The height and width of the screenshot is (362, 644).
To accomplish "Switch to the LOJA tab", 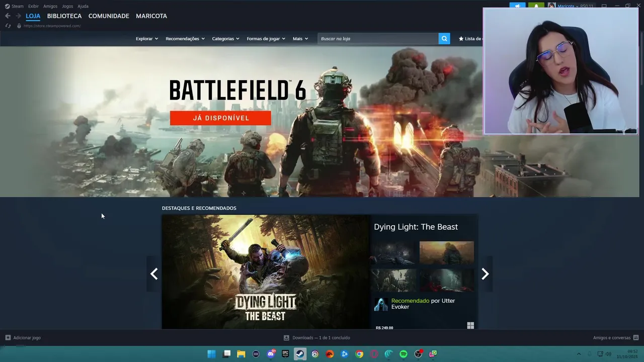I will click(33, 16).
